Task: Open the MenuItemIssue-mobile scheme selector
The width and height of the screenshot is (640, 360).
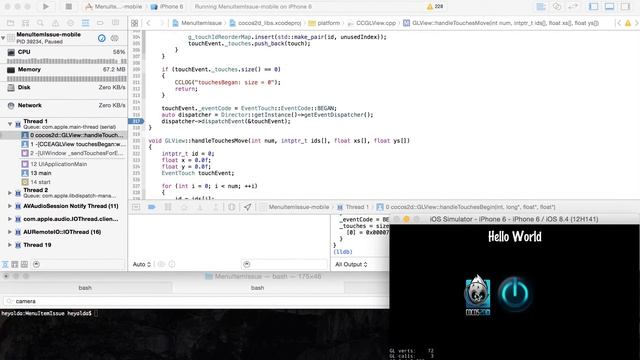Action: [113, 7]
